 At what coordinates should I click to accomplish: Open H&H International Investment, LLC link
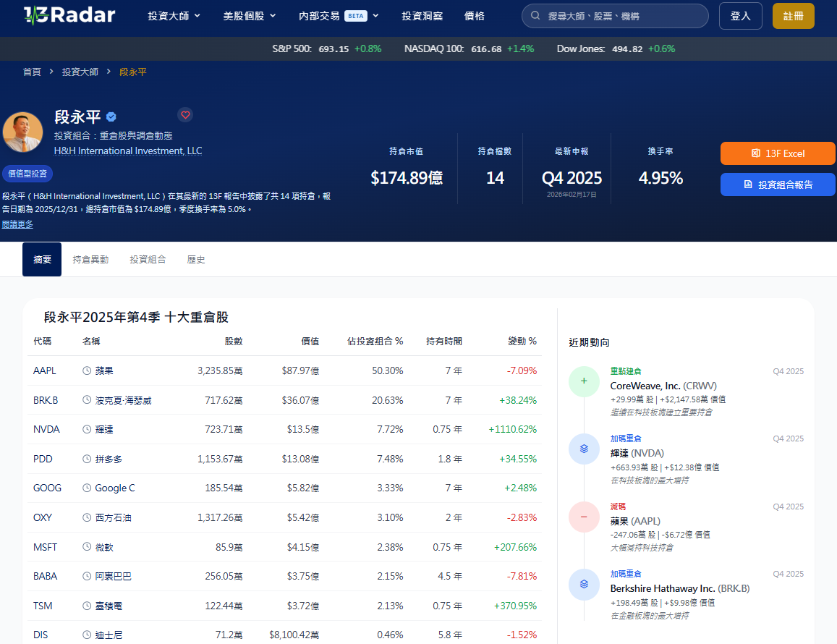tap(128, 151)
